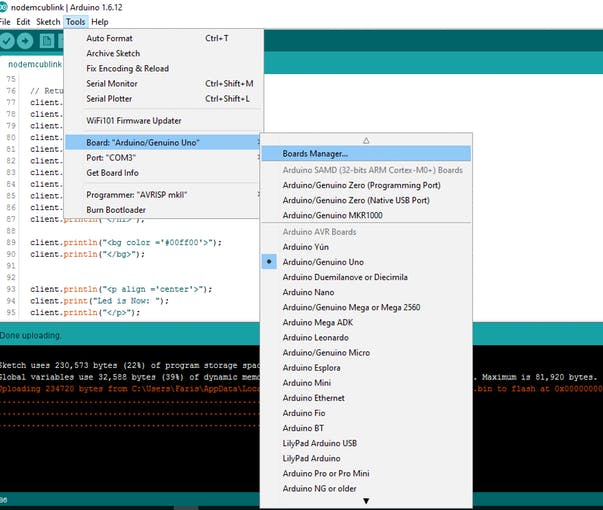
Task: Choose Fix Encoding & Reload
Action: point(163,68)
